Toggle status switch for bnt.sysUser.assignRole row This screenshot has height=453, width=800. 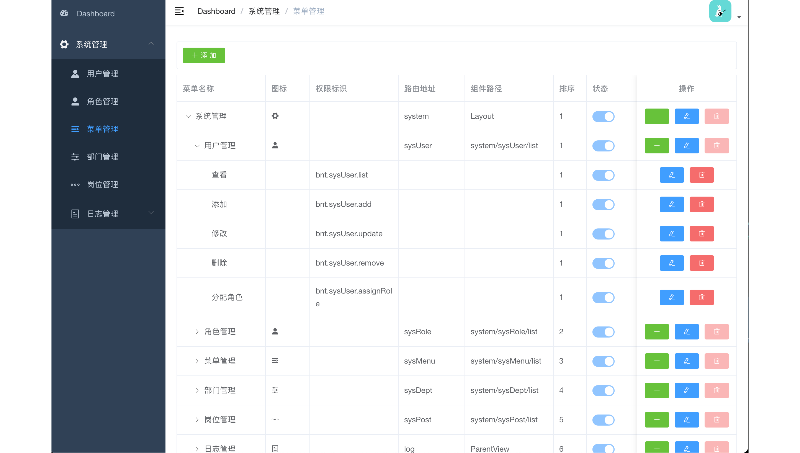pyautogui.click(x=603, y=297)
